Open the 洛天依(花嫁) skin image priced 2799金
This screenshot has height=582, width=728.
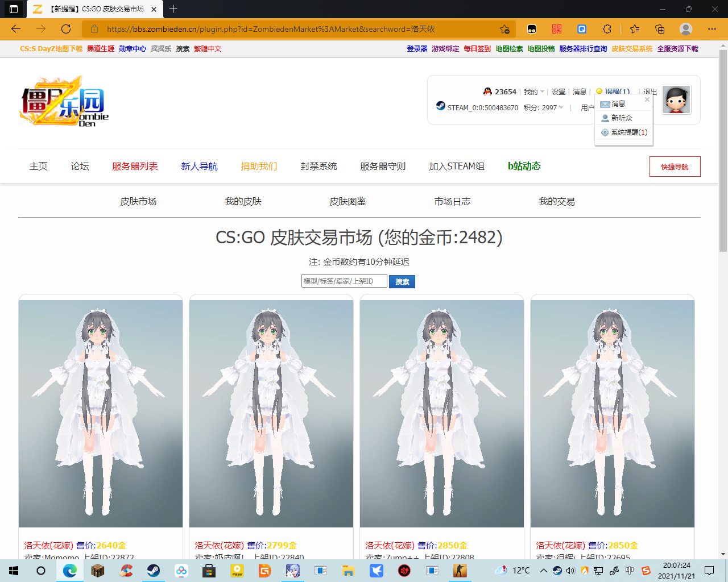pyautogui.click(x=271, y=414)
